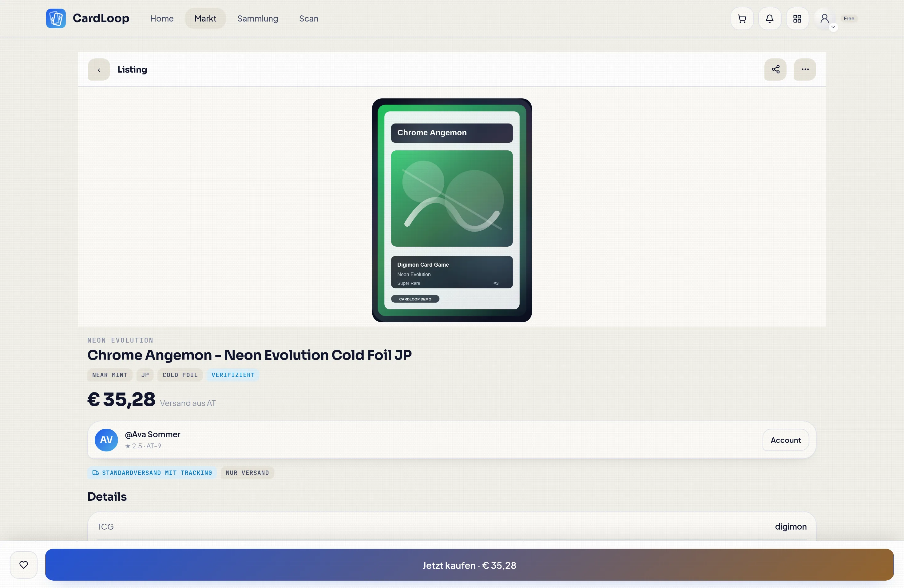Open the more options menu
The width and height of the screenshot is (904, 588).
pos(805,70)
